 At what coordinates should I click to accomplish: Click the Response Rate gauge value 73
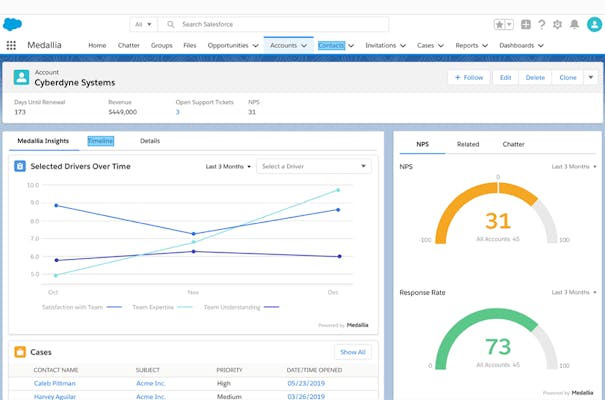click(x=498, y=346)
